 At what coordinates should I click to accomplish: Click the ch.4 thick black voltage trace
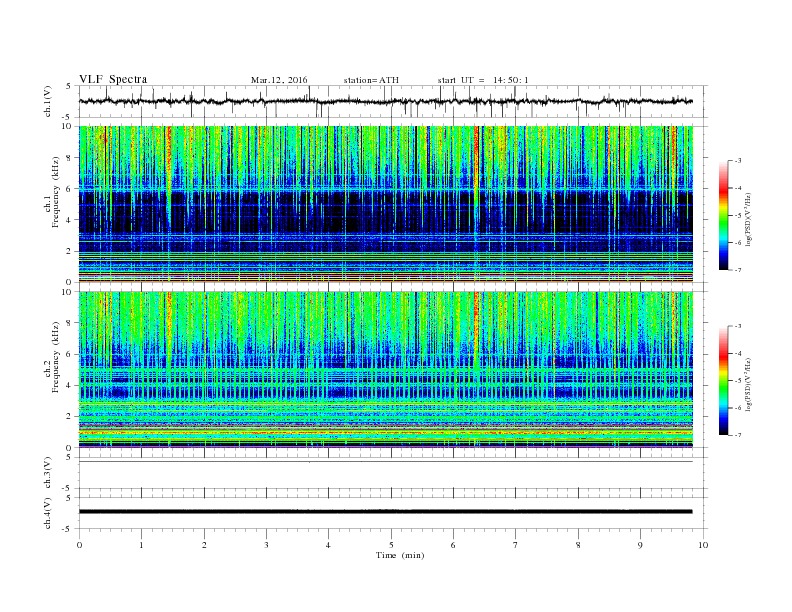(386, 512)
